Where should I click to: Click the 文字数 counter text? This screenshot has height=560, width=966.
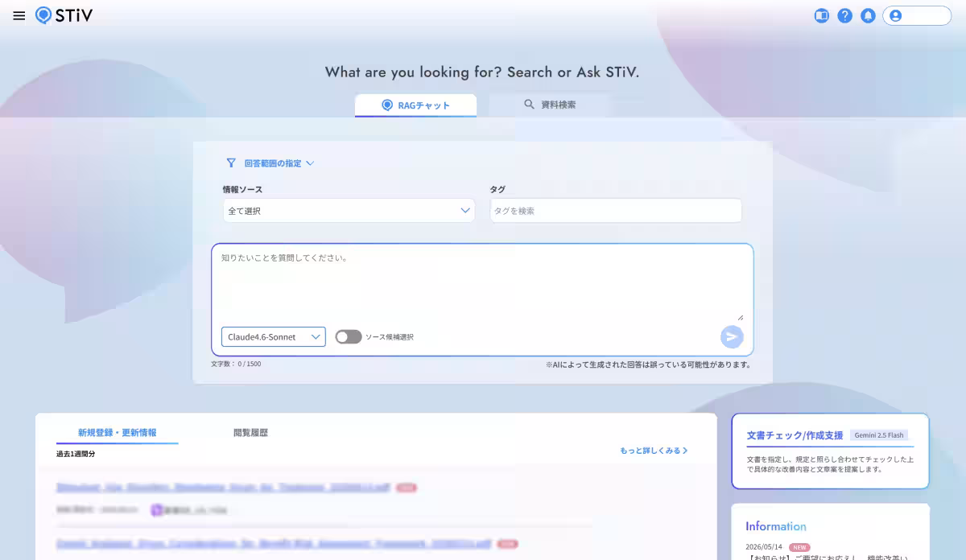[x=236, y=364]
